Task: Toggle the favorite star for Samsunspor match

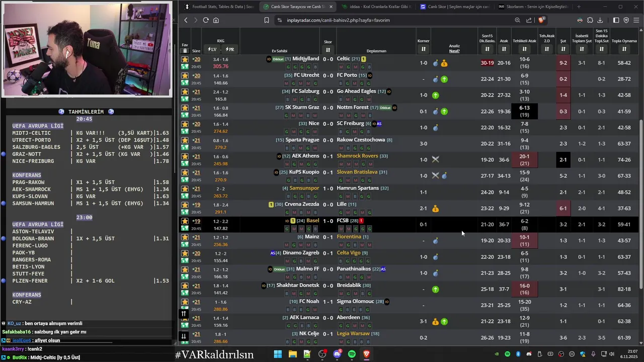Action: 185,189
